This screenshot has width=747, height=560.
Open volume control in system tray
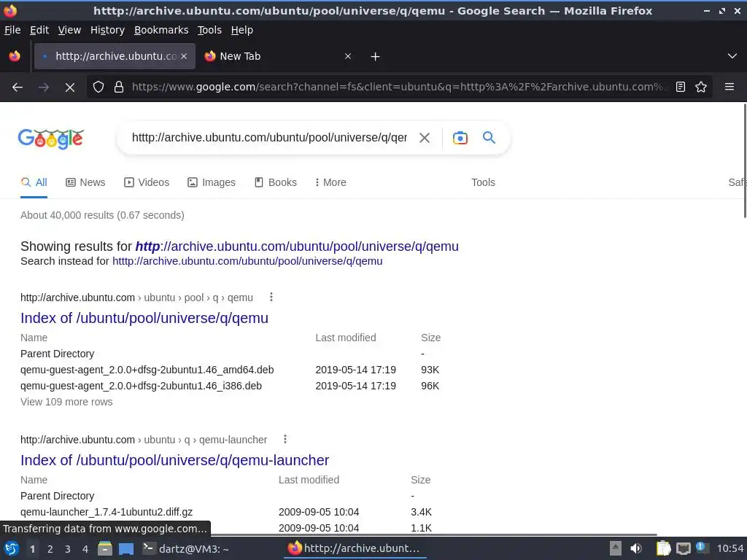click(x=635, y=548)
